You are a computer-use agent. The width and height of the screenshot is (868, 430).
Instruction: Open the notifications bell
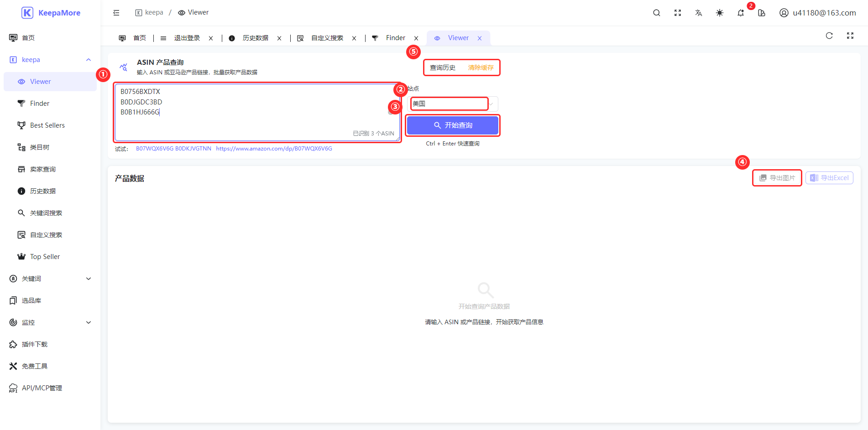click(740, 13)
